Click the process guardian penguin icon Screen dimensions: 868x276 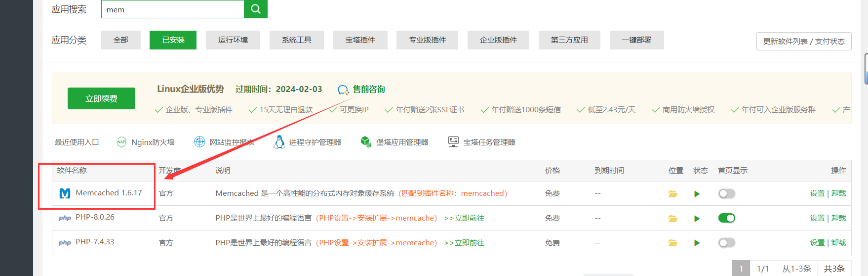pyautogui.click(x=279, y=142)
